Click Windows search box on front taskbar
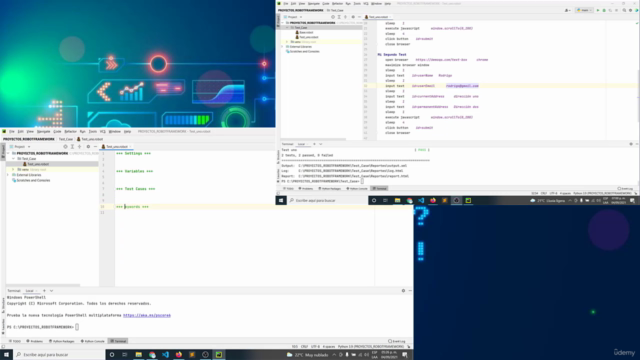640x360 pixels. tap(59, 355)
